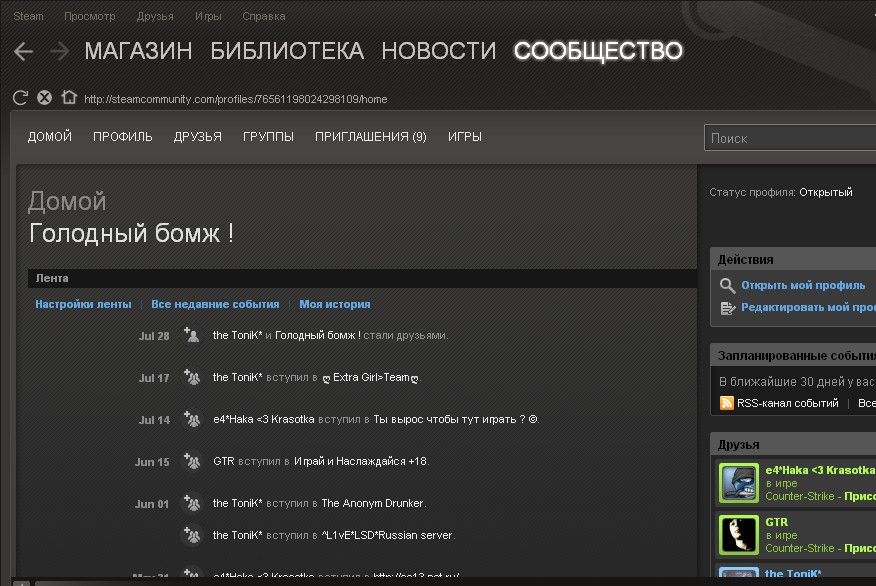The width and height of the screenshot is (876, 586).
Task: Open RSS-канал событий link
Action: point(787,403)
